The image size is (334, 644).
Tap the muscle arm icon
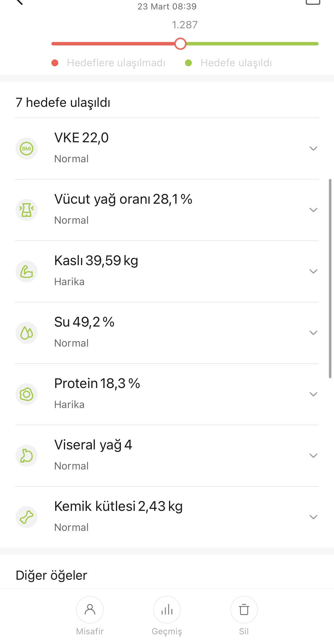(x=27, y=271)
